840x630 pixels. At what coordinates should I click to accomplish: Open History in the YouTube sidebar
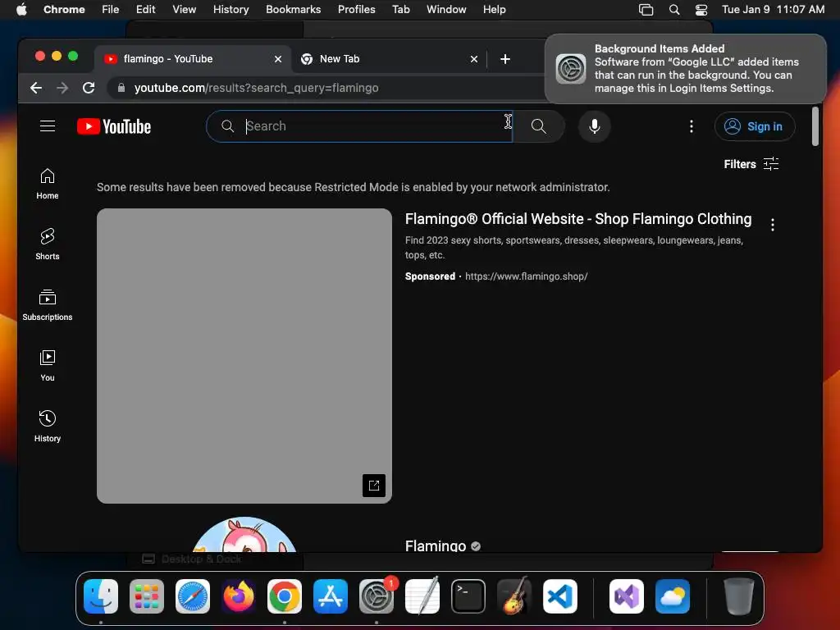[x=48, y=426]
